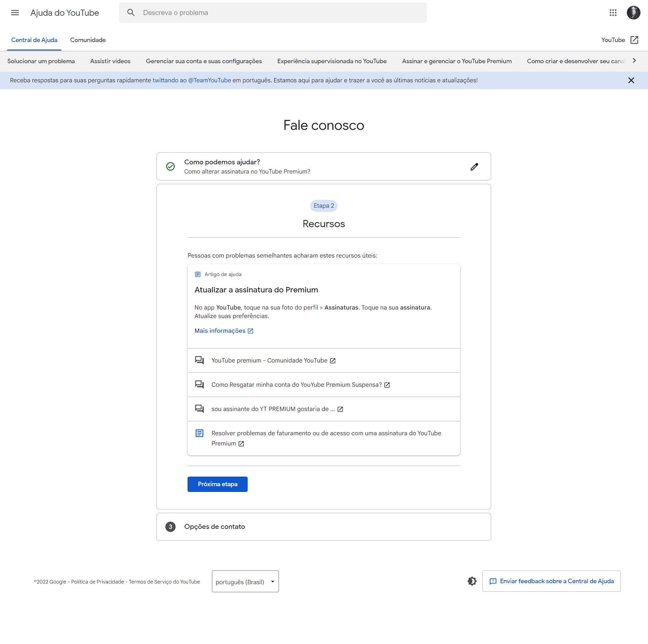Viewport: 648px width, 644px height.
Task: Click Enviar feedback sobre a Central de Ajuda
Action: (x=551, y=581)
